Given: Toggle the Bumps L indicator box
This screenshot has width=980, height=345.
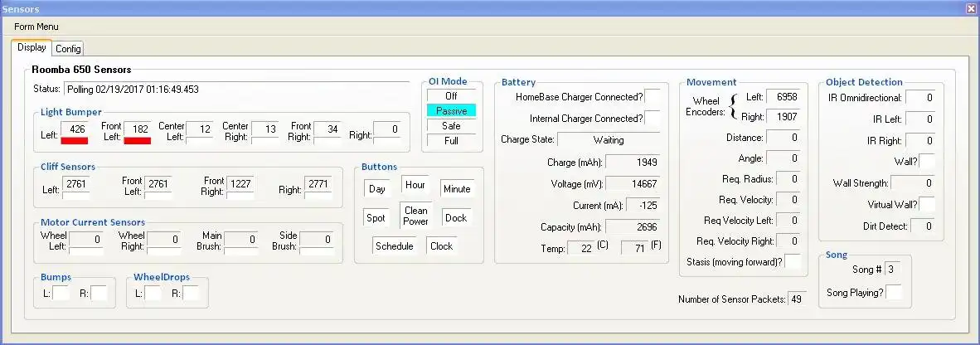Looking at the screenshot, I should click(61, 293).
